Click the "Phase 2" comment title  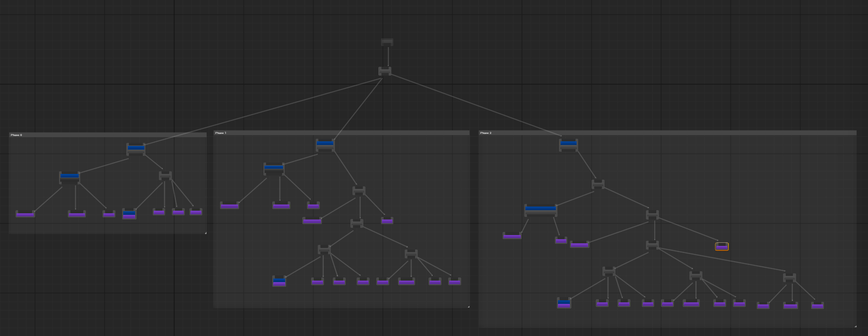(x=486, y=133)
